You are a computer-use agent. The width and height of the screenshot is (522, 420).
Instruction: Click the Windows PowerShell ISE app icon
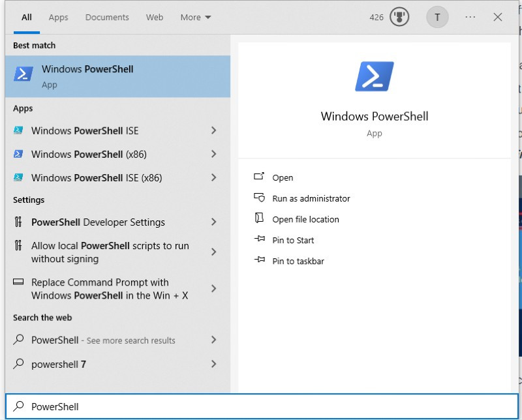point(18,130)
